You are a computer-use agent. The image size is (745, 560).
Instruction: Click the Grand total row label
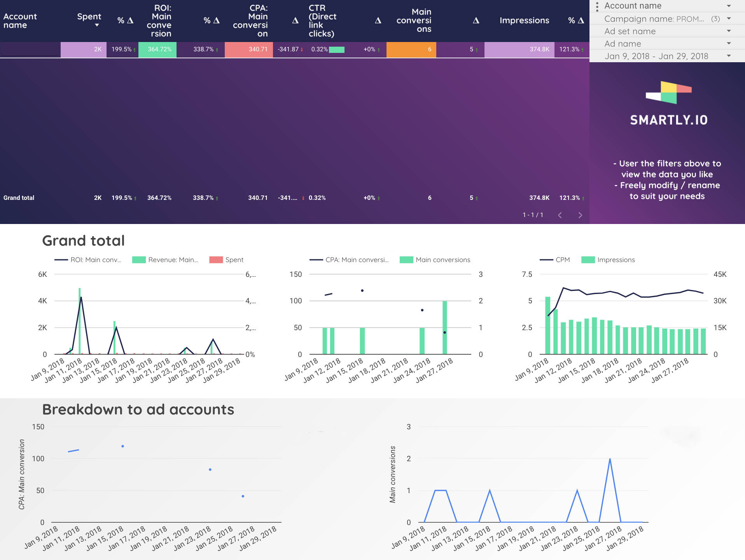pyautogui.click(x=18, y=198)
